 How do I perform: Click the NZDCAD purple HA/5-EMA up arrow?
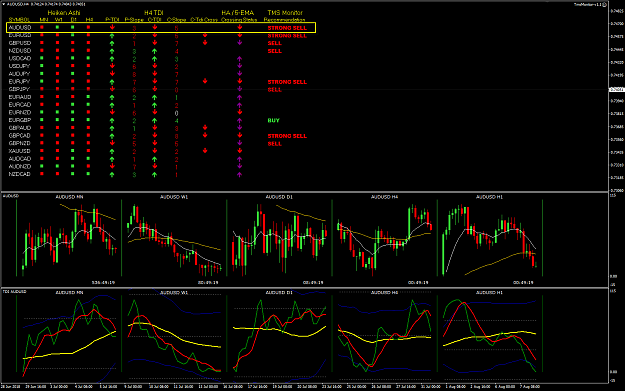(x=240, y=174)
